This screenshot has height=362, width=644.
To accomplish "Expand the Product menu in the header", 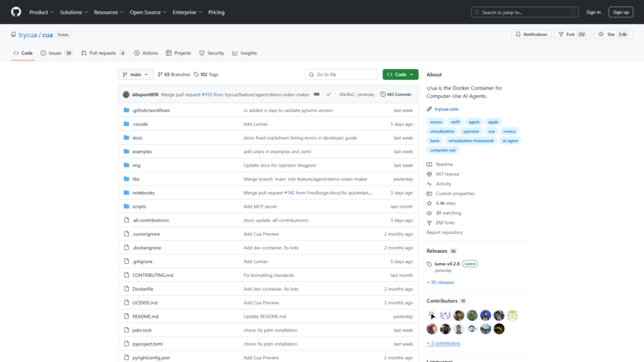I will pos(41,12).
